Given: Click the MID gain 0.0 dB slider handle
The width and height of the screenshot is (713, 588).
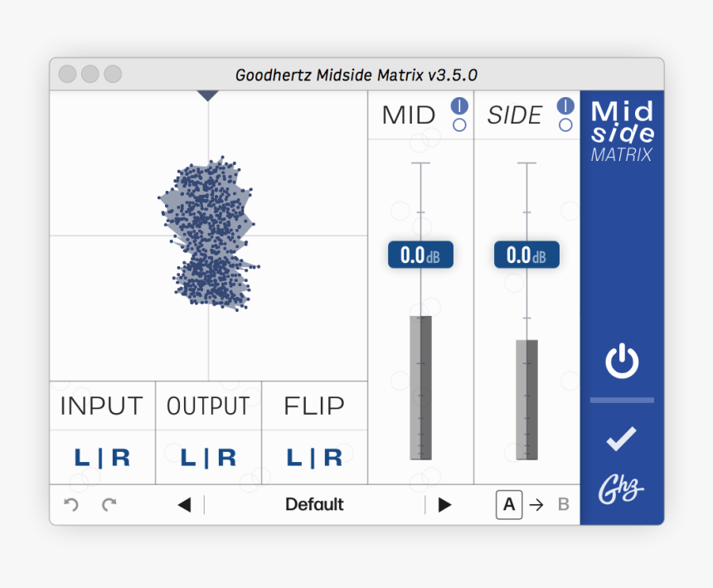Looking at the screenshot, I should tap(420, 255).
